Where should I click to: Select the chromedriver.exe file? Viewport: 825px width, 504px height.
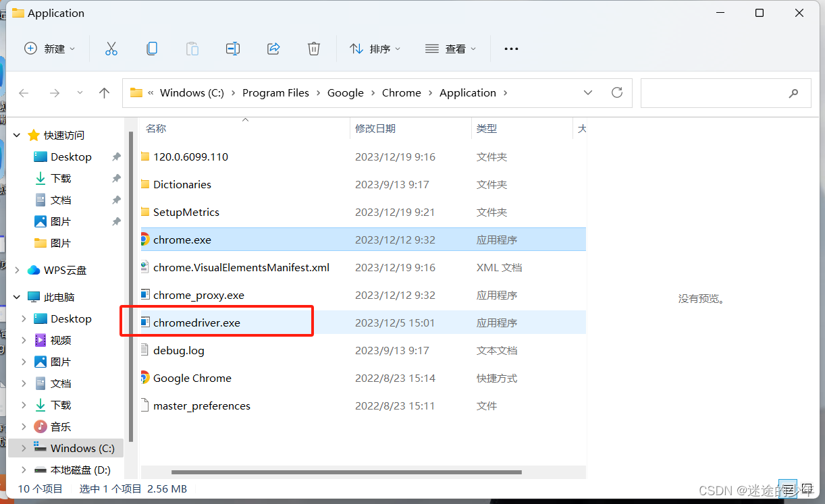pos(363,323)
